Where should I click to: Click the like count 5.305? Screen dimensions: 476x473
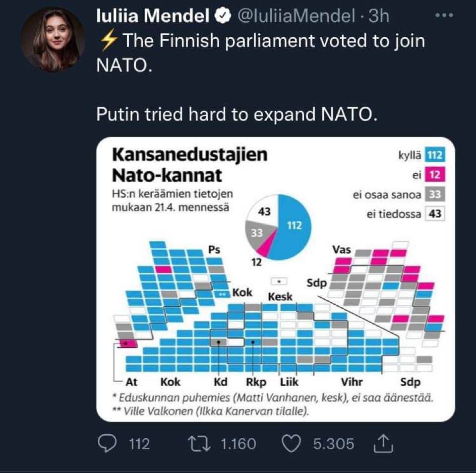point(334,443)
